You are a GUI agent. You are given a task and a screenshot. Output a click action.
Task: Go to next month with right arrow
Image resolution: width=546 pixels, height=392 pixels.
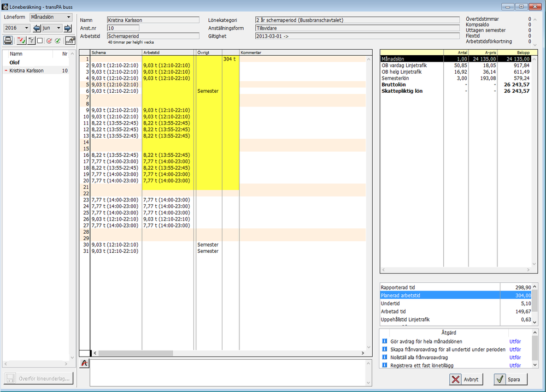68,28
